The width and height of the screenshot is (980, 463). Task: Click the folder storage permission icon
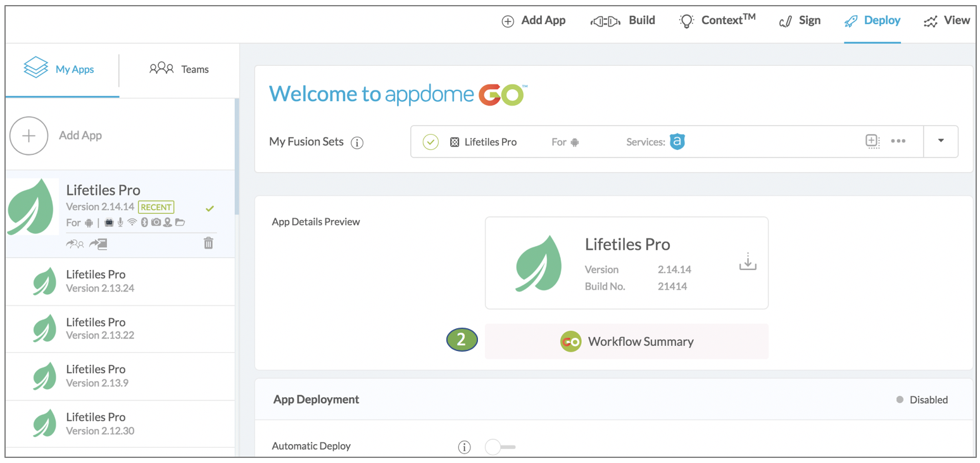[180, 223]
